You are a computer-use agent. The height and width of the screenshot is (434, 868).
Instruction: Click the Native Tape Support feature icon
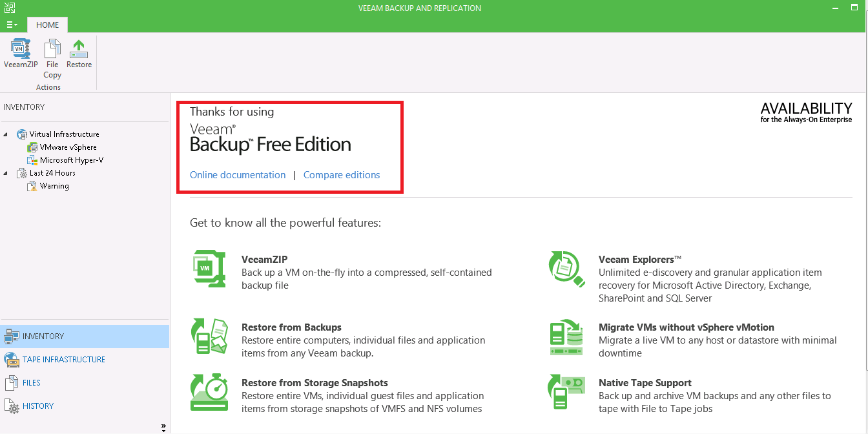(566, 392)
